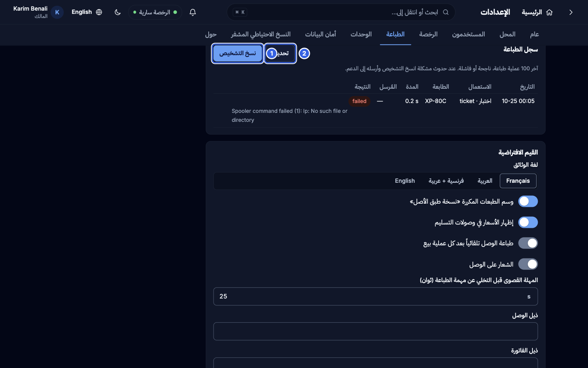The height and width of the screenshot is (368, 588).
Task: Focus the ابحث أو انتقل إلى search field
Action: (x=341, y=12)
